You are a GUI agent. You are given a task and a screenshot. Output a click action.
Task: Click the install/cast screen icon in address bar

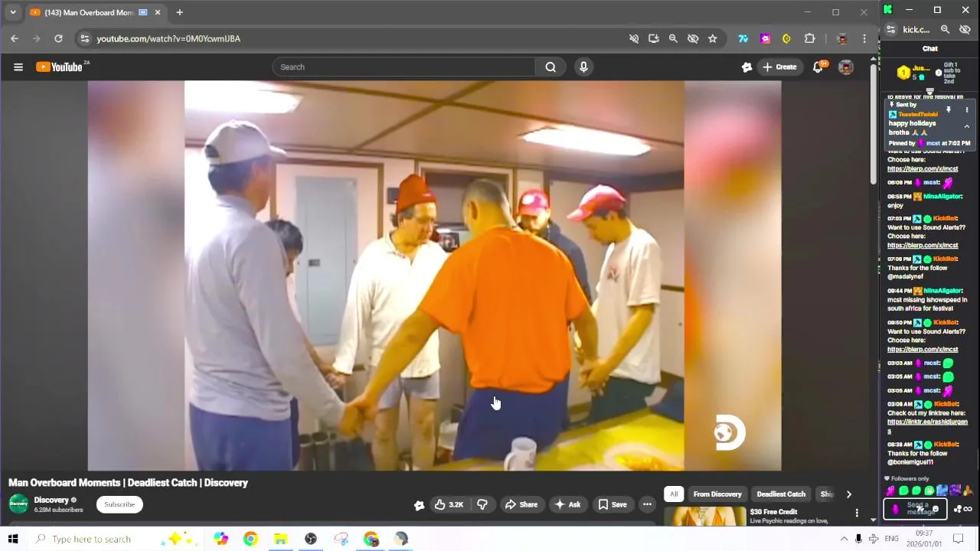tap(653, 38)
